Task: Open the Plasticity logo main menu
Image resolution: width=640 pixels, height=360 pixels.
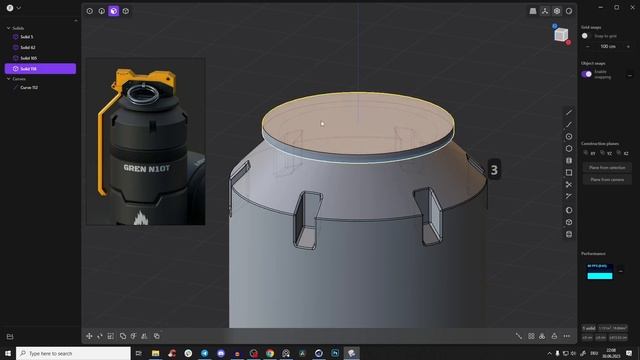Action: click(x=10, y=8)
